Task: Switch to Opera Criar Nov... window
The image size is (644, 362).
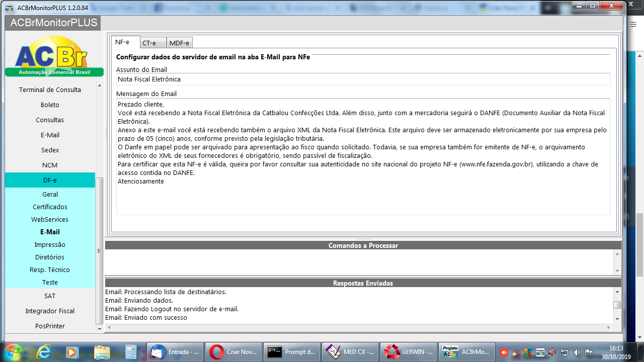Action: click(x=234, y=352)
